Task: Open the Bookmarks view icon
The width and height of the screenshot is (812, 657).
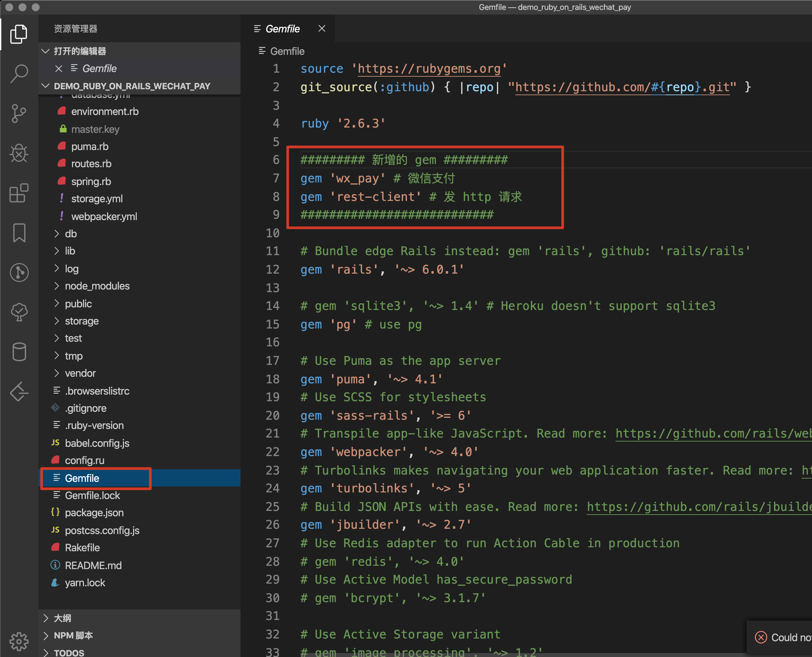Action: 19,233
